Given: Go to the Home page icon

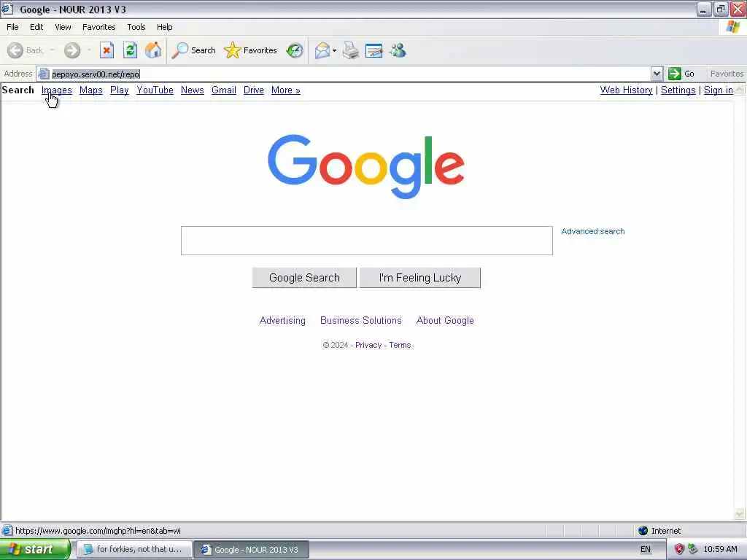Looking at the screenshot, I should [153, 50].
